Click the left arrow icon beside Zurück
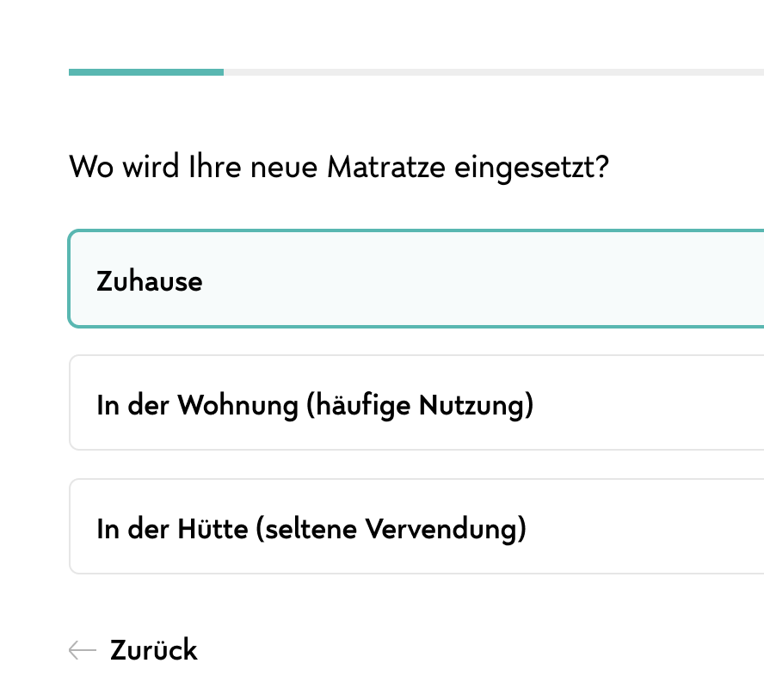Viewport: 764px width, 700px height. pos(82,650)
